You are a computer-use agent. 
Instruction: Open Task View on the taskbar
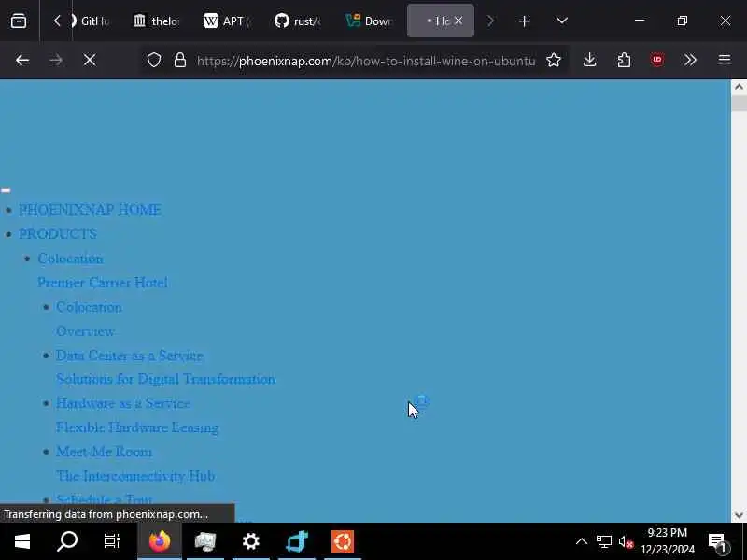(x=112, y=541)
